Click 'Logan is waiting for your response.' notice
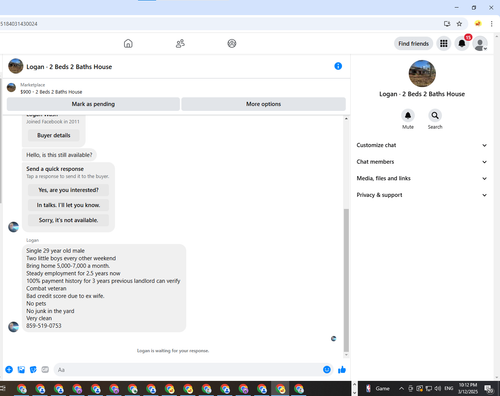 click(x=173, y=351)
